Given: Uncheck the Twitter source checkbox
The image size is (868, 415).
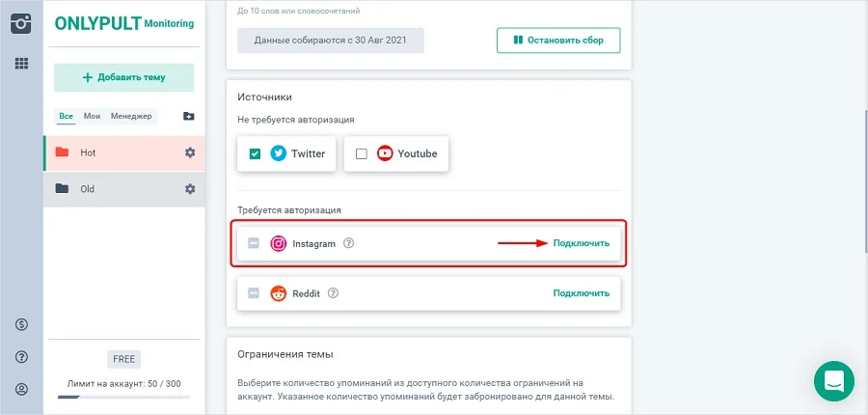Looking at the screenshot, I should (255, 153).
